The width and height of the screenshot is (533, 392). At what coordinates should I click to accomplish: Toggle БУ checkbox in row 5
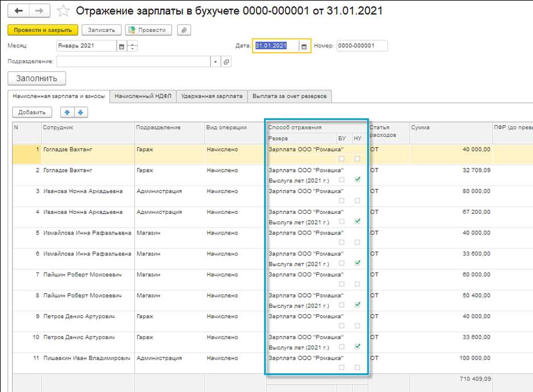342,242
